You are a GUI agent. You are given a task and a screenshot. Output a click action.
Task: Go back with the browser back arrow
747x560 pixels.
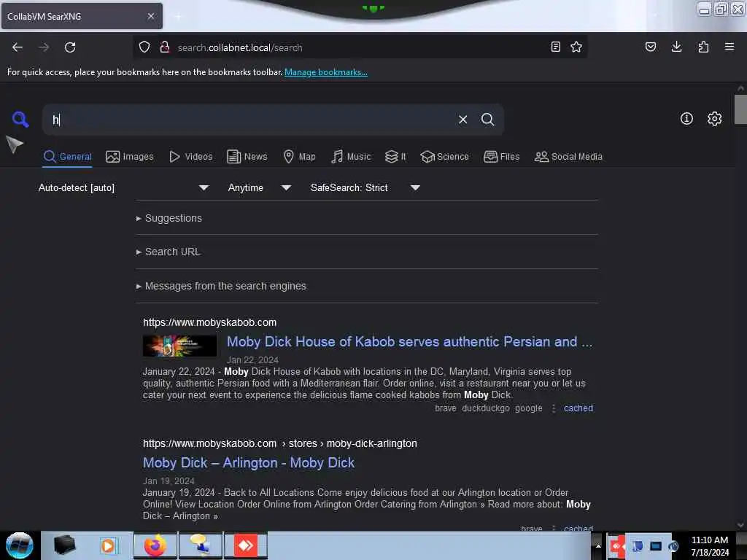pos(18,47)
